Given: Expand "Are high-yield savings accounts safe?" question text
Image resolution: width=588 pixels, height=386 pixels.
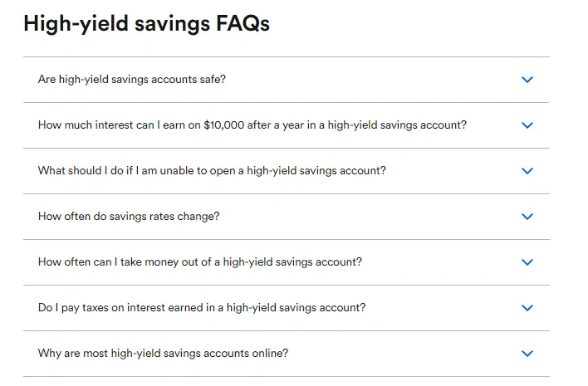Looking at the screenshot, I should pyautogui.click(x=132, y=80).
